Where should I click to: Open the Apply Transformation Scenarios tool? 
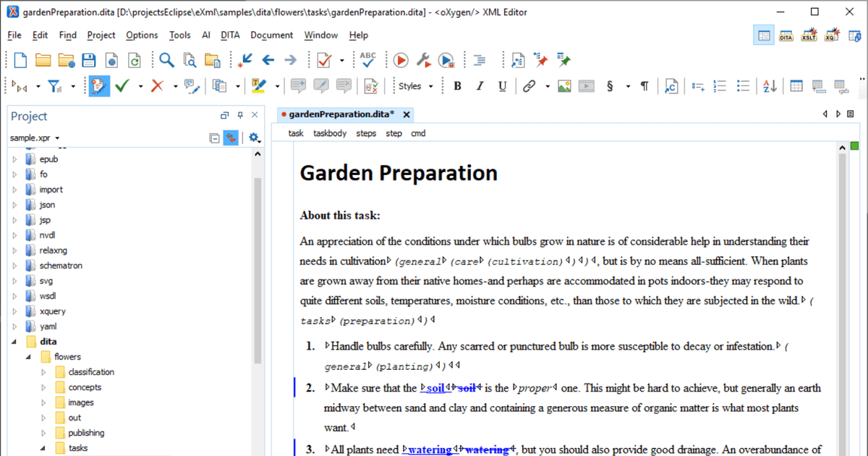400,60
